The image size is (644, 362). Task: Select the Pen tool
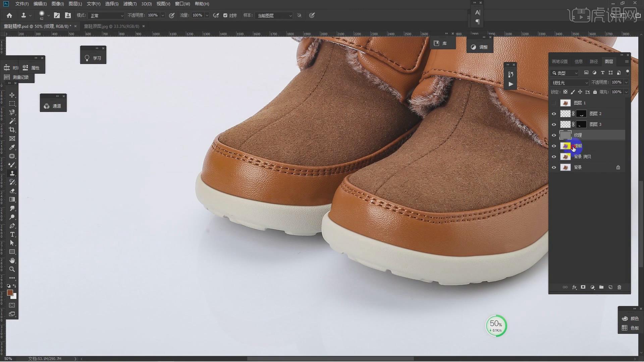click(12, 226)
